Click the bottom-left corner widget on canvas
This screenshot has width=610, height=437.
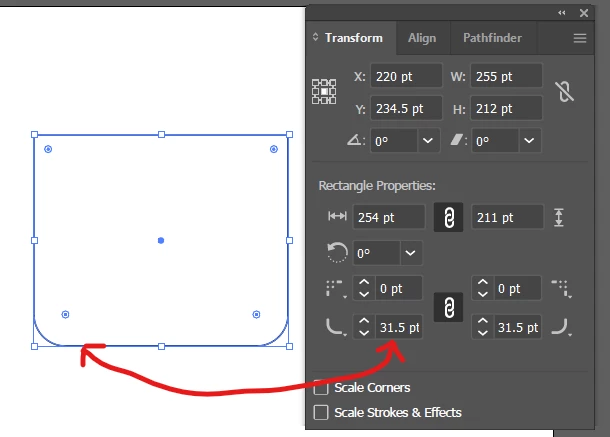(x=65, y=314)
